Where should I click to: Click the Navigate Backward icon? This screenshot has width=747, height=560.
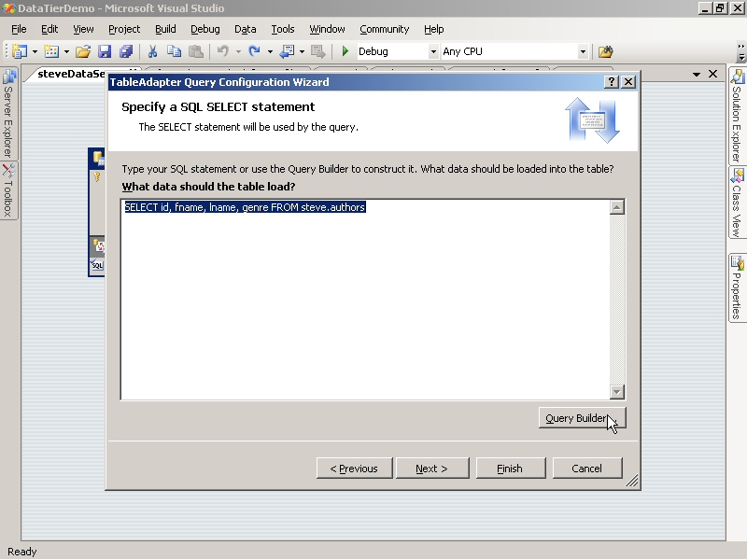click(x=287, y=51)
